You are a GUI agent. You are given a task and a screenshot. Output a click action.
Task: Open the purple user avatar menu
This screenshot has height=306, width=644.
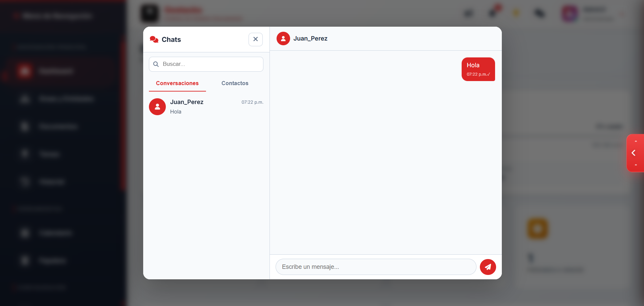pyautogui.click(x=570, y=14)
